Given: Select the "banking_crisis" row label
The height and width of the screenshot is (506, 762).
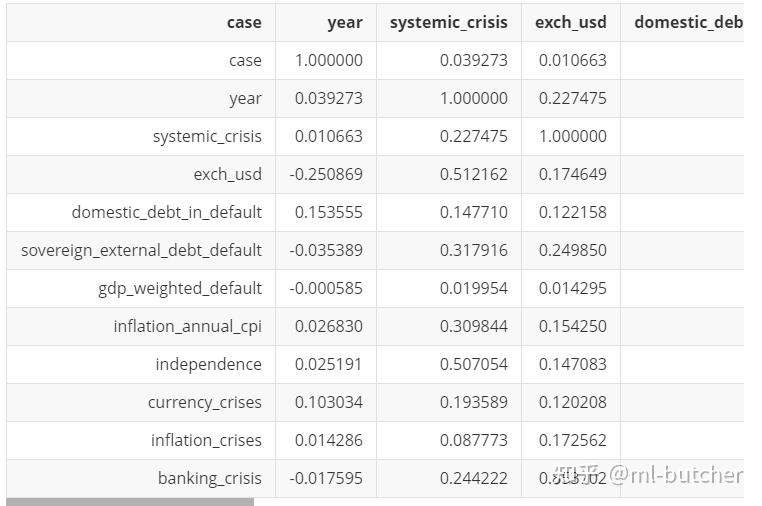Looking at the screenshot, I should [209, 478].
